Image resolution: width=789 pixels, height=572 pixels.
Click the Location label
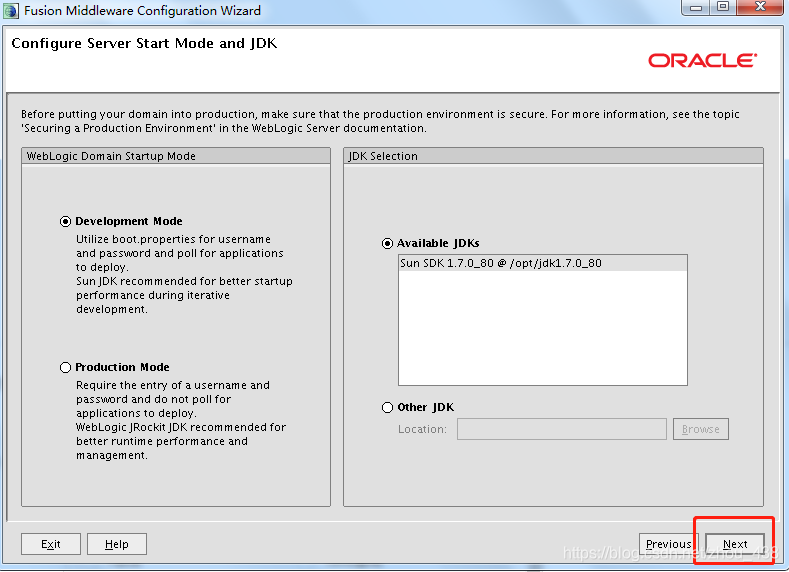coord(422,429)
